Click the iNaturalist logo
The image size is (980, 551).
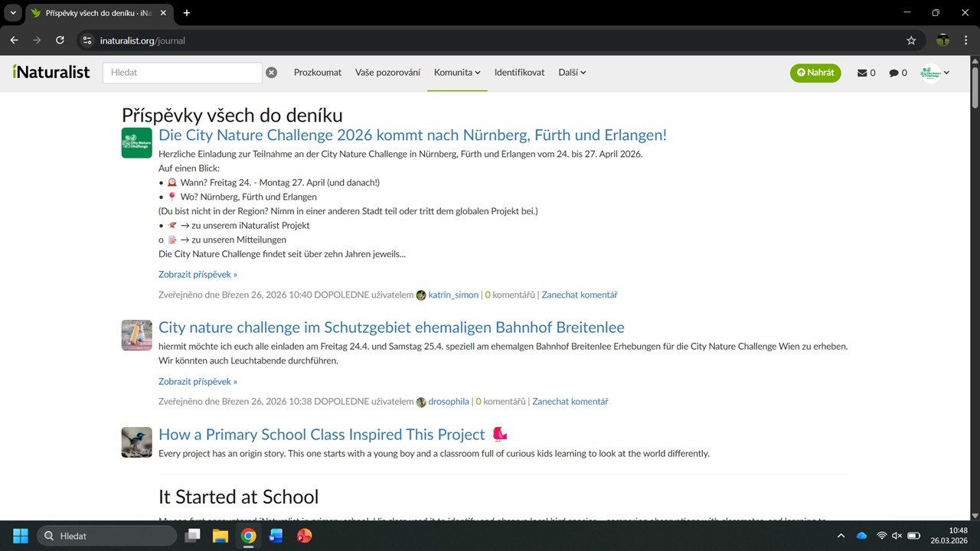[51, 72]
